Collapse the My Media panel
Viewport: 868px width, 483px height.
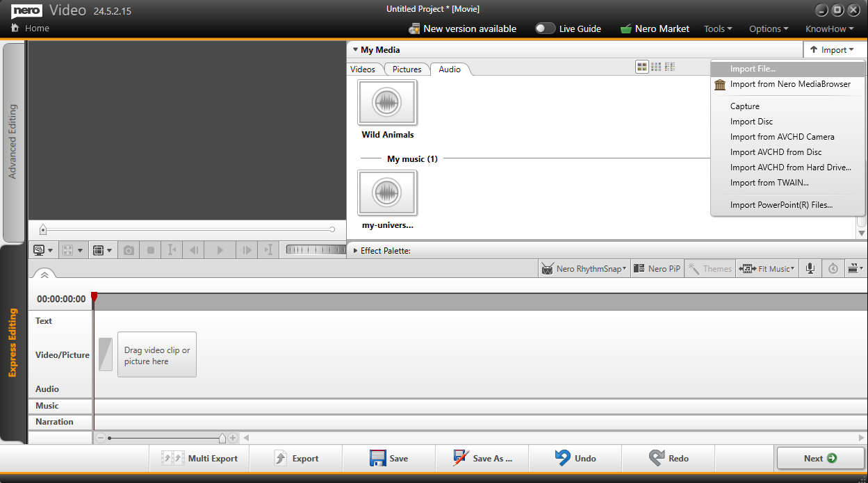[355, 50]
